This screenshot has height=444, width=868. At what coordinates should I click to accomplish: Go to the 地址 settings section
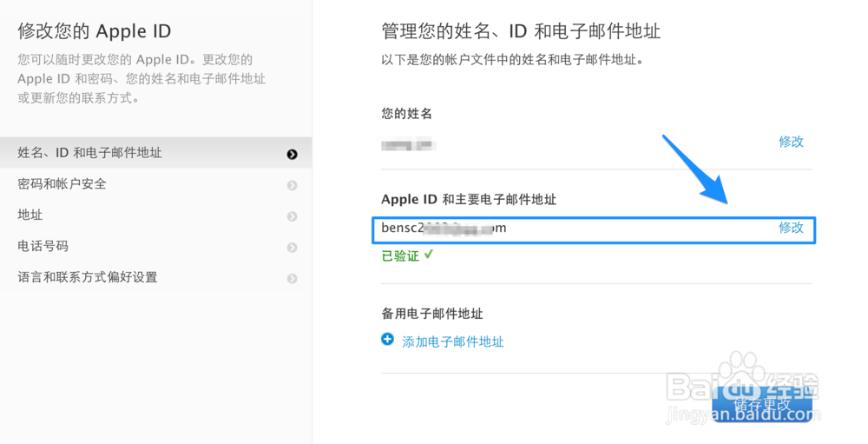30,215
